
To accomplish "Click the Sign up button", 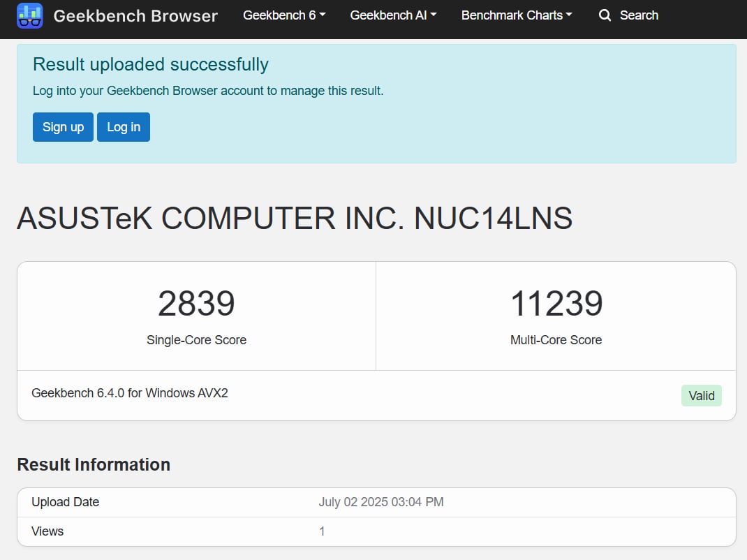I will tap(63, 127).
